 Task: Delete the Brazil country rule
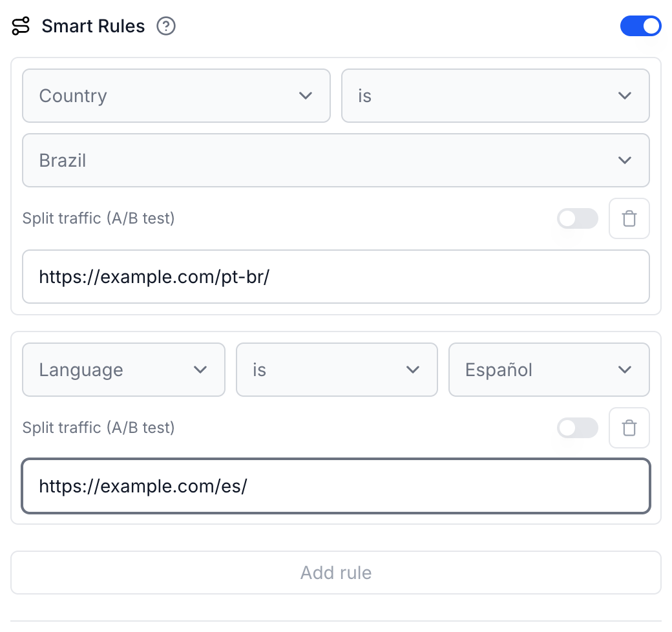click(629, 218)
